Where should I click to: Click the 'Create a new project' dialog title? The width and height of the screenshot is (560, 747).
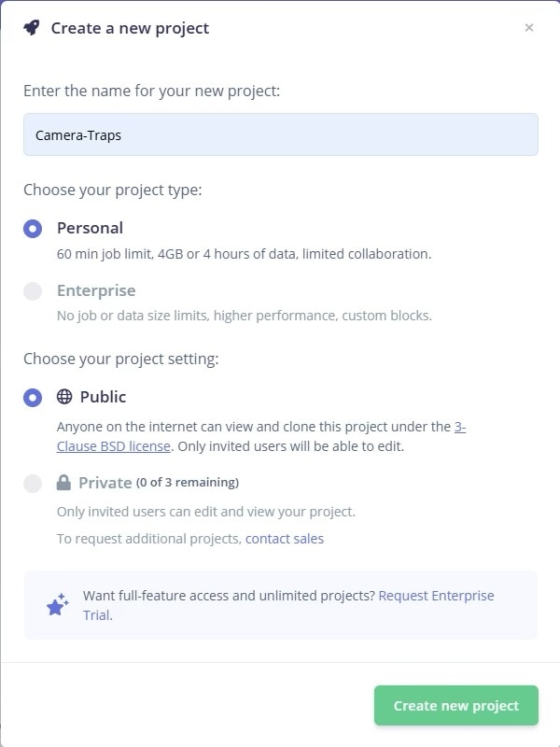[x=130, y=28]
